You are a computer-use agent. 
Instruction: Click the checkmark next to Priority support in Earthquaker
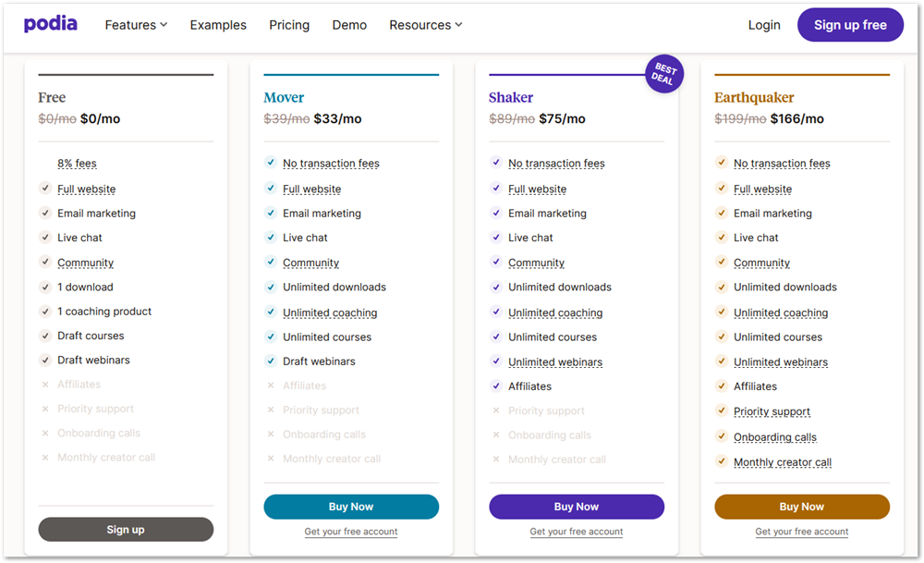pos(722,411)
